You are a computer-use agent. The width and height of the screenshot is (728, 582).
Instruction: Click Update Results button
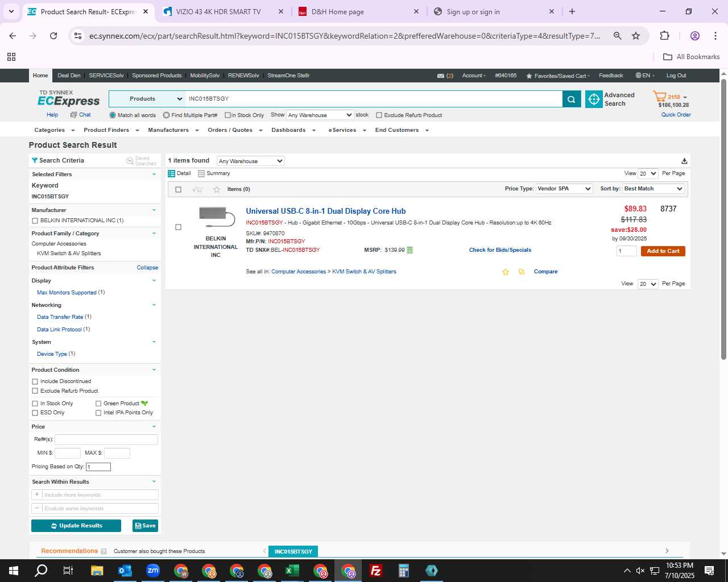(76, 526)
